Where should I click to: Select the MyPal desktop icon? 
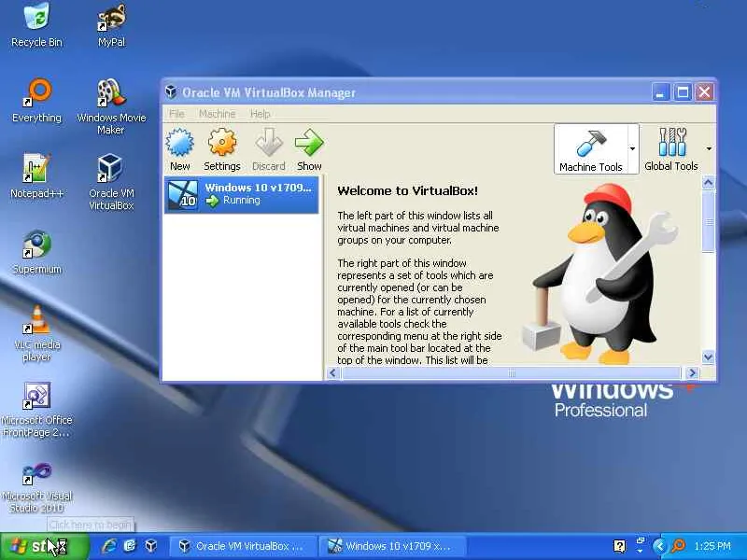pos(111,26)
